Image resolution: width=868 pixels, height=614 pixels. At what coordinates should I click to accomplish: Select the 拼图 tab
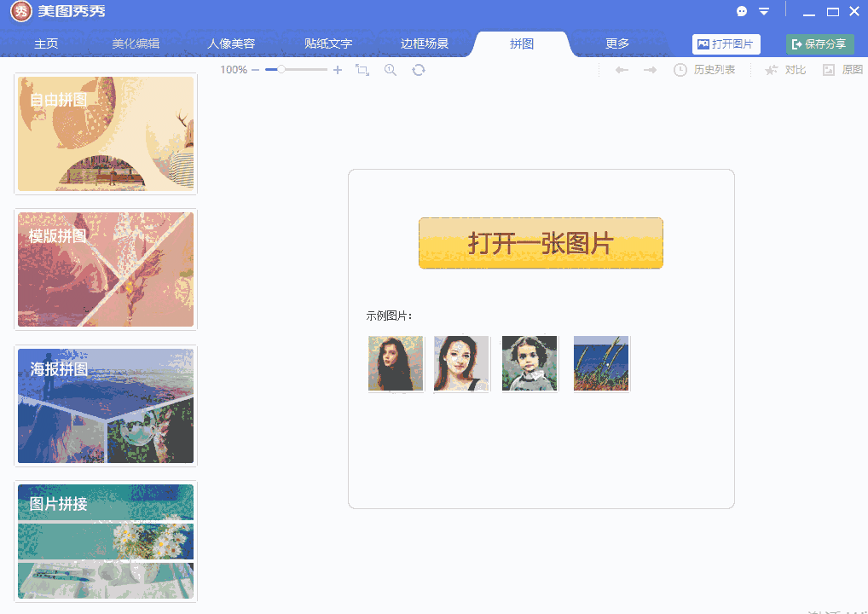(522, 43)
